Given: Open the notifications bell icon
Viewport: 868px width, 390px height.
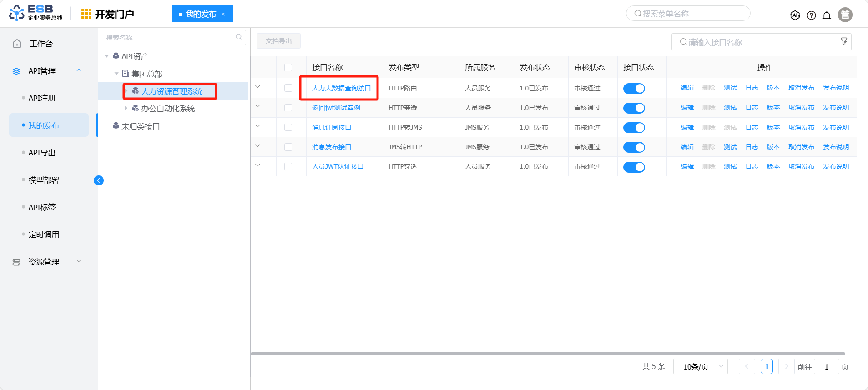Looking at the screenshot, I should [x=827, y=15].
